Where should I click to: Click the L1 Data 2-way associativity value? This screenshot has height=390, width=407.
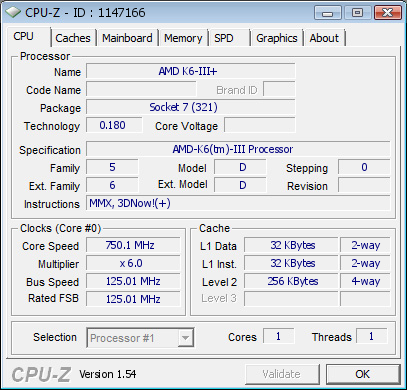pos(365,245)
